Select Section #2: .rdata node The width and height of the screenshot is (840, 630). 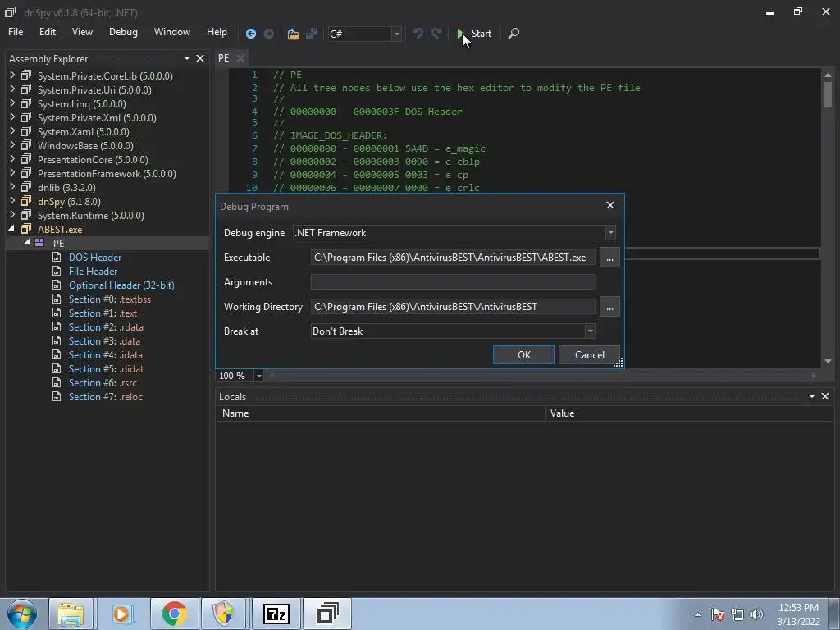[106, 326]
